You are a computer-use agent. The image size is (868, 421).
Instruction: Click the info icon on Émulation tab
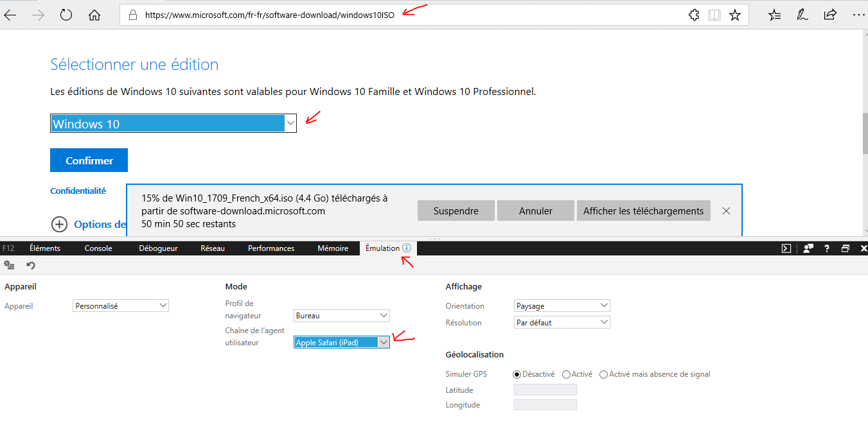pyautogui.click(x=407, y=248)
